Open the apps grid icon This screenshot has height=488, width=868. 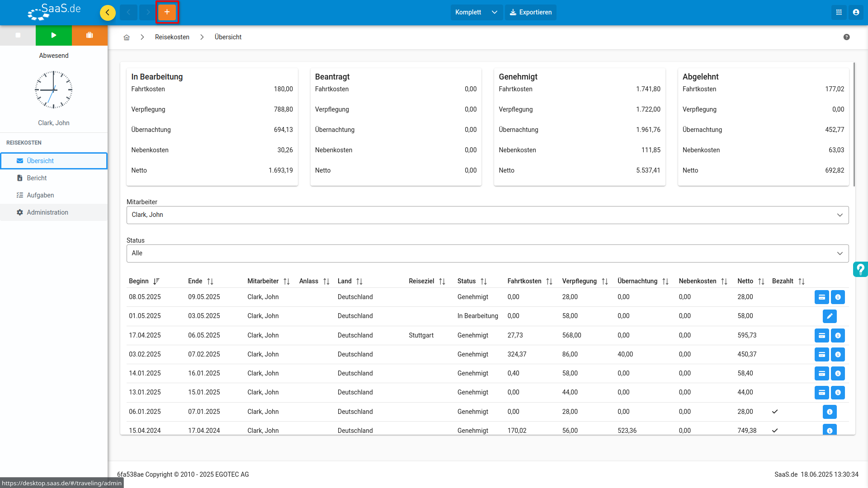tap(839, 12)
